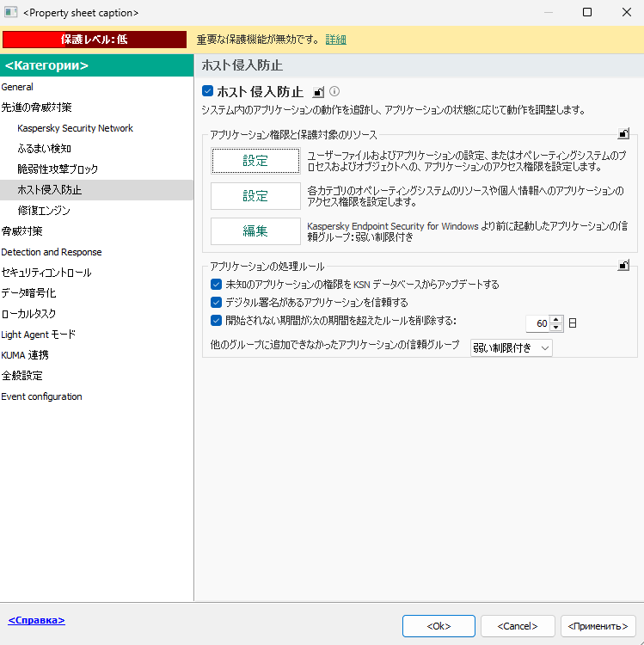Toggle デジタル署名があるアプリケーションを信頼する checkbox

click(216, 303)
